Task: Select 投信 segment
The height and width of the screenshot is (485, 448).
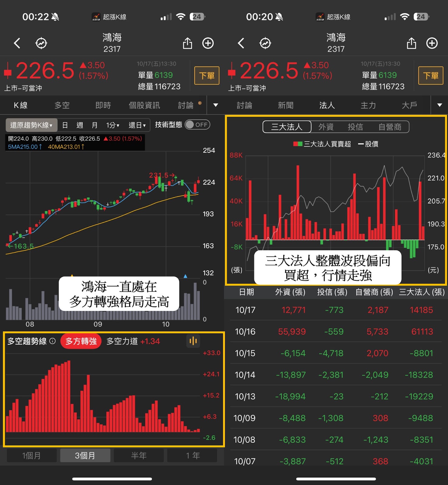Action: point(355,127)
